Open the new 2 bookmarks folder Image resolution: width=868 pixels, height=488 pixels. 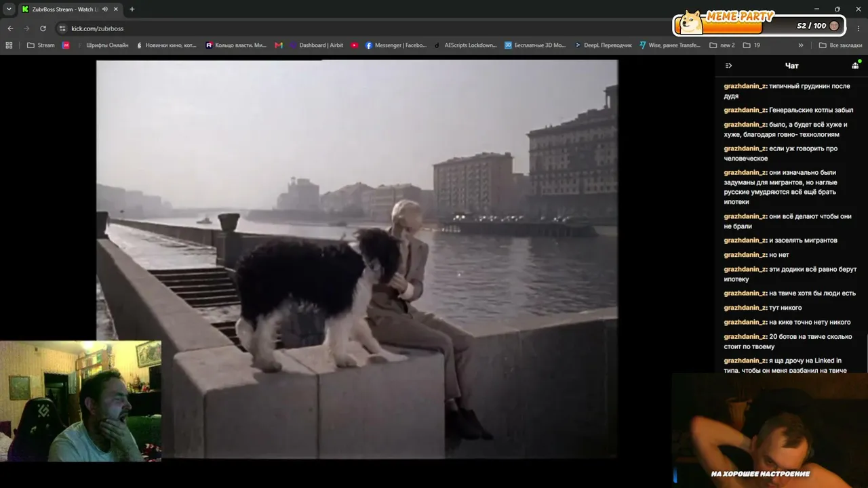pos(722,45)
